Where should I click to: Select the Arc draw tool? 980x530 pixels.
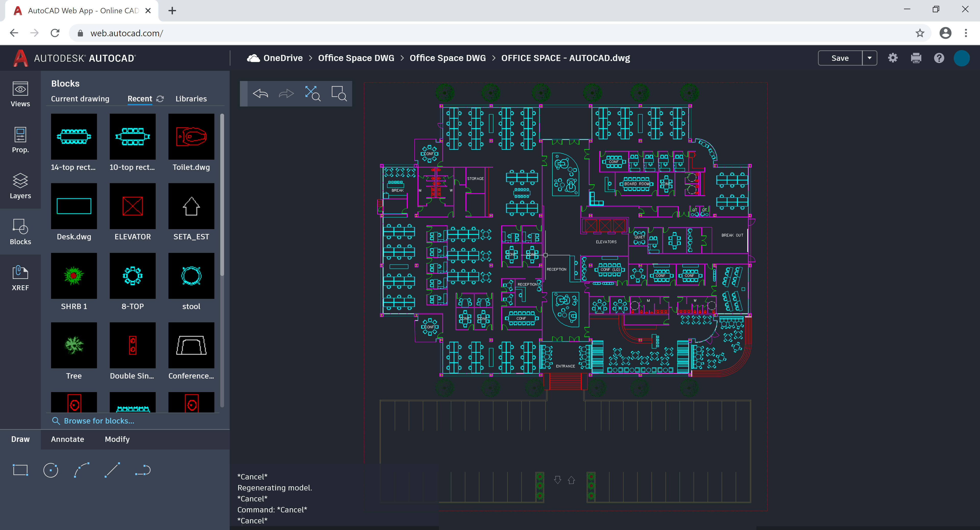[81, 470]
